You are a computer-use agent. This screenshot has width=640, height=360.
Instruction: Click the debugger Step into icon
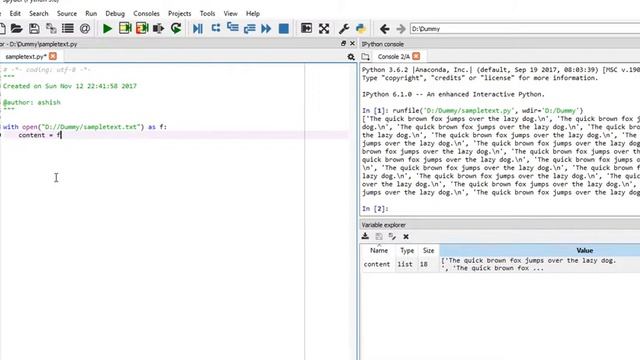[x=233, y=28]
